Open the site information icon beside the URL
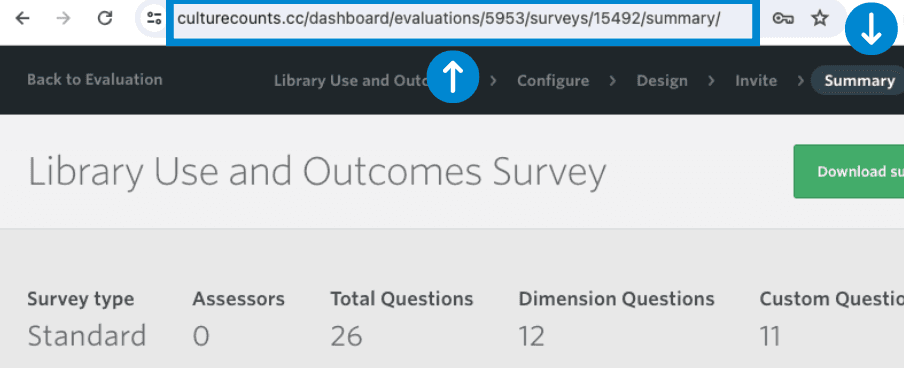Screen dimensions: 904x368 coord(154,18)
